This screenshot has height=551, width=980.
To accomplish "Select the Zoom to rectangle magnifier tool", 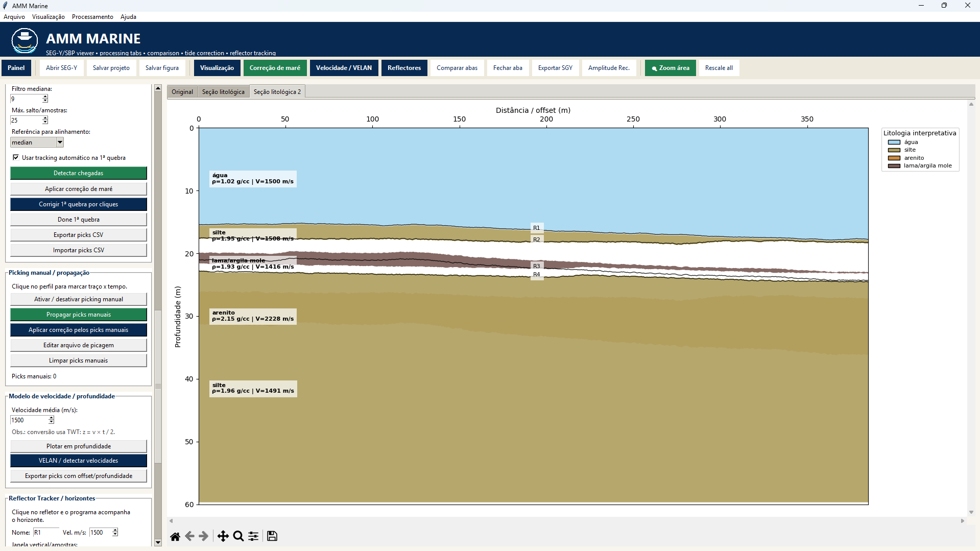I will click(x=238, y=536).
